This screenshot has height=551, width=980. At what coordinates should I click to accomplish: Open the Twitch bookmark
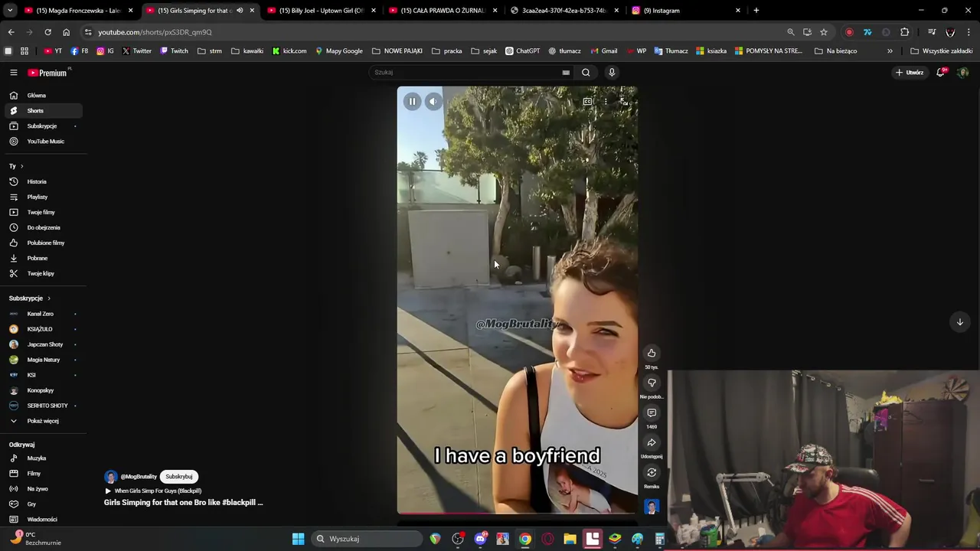pos(174,51)
